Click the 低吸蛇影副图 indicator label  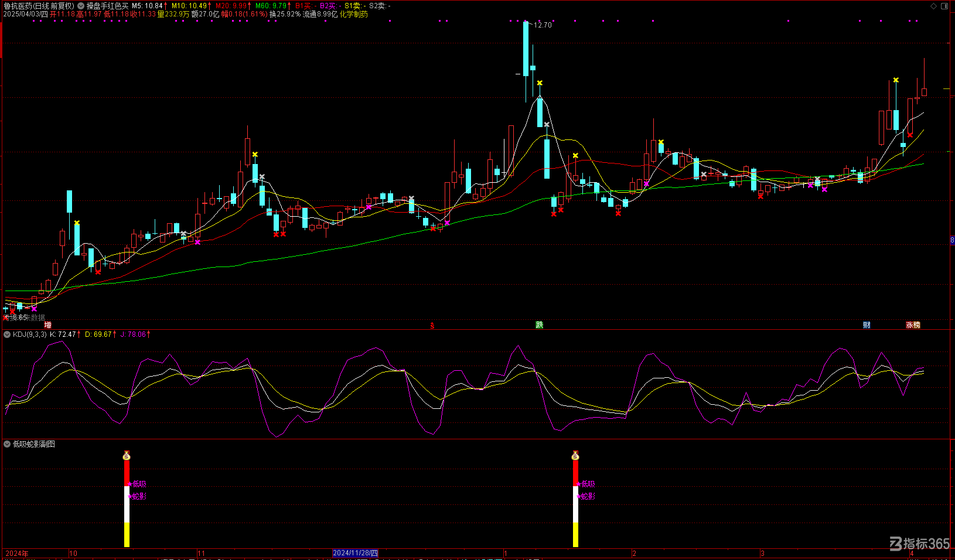[34, 444]
